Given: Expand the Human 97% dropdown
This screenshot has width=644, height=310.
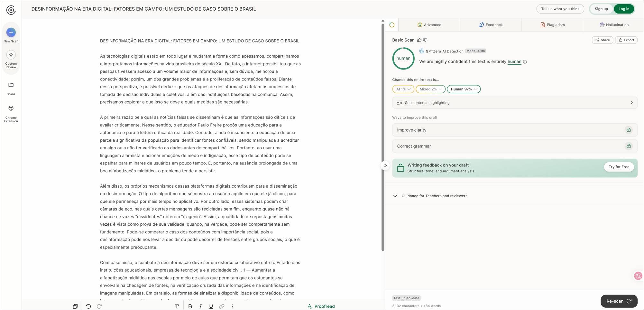Looking at the screenshot, I should (464, 89).
